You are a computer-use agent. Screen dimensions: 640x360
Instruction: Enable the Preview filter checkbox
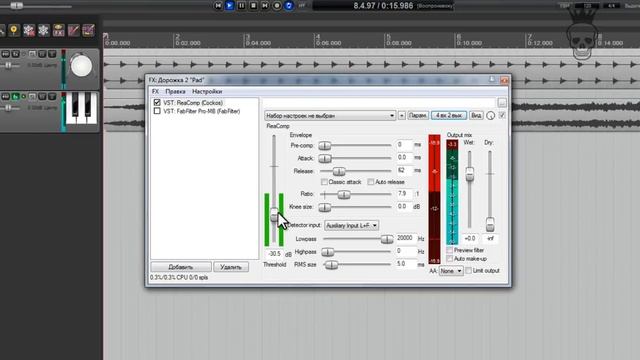(449, 250)
